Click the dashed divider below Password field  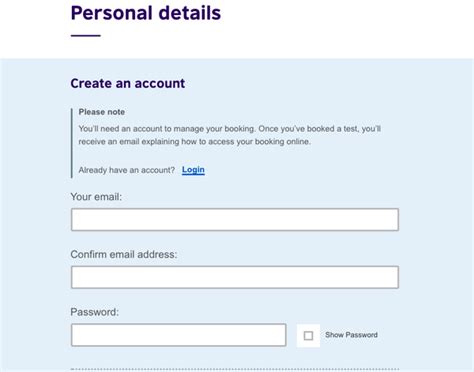235,369
